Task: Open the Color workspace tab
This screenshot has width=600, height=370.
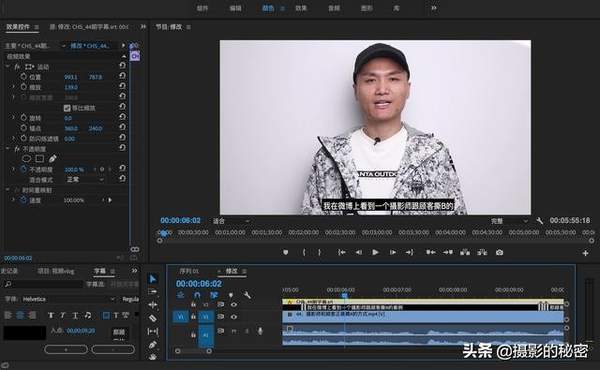Action: point(268,8)
